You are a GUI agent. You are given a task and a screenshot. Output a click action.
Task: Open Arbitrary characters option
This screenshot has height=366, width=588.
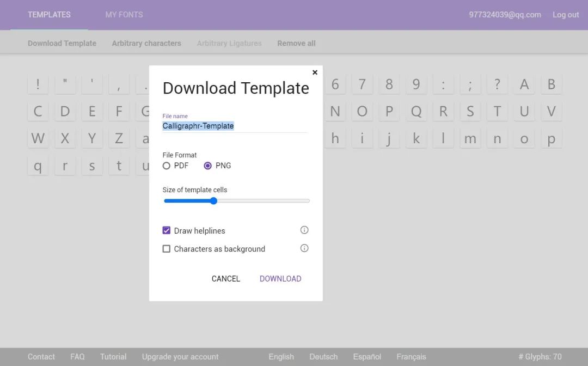point(146,43)
